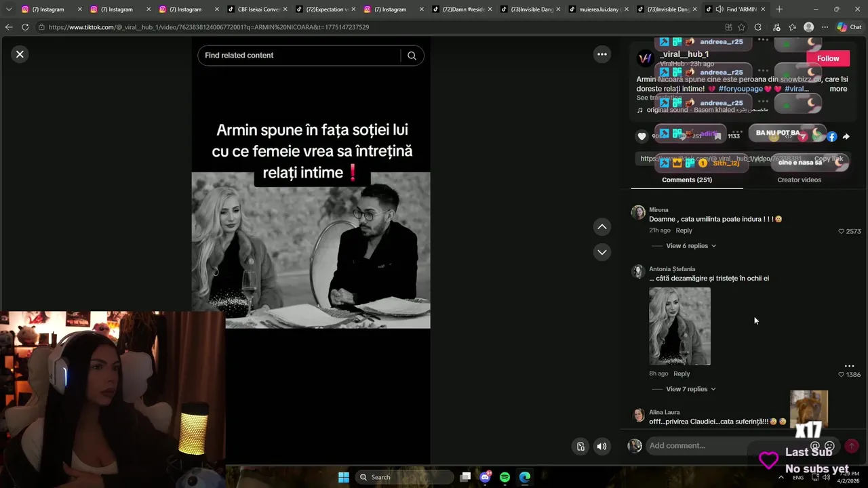
Task: Go to the next video with down chevron
Action: [x=602, y=252]
